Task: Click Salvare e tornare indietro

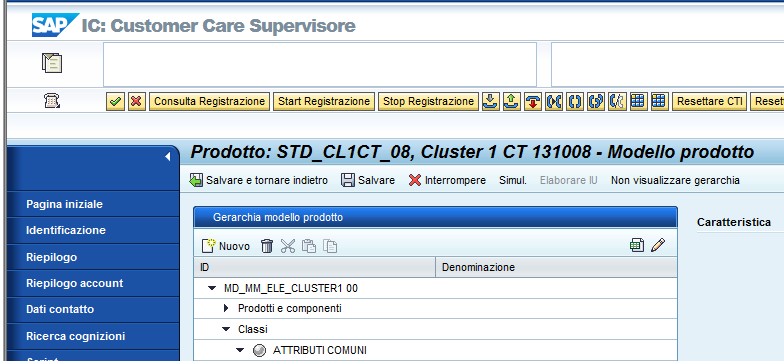Action: [259, 180]
